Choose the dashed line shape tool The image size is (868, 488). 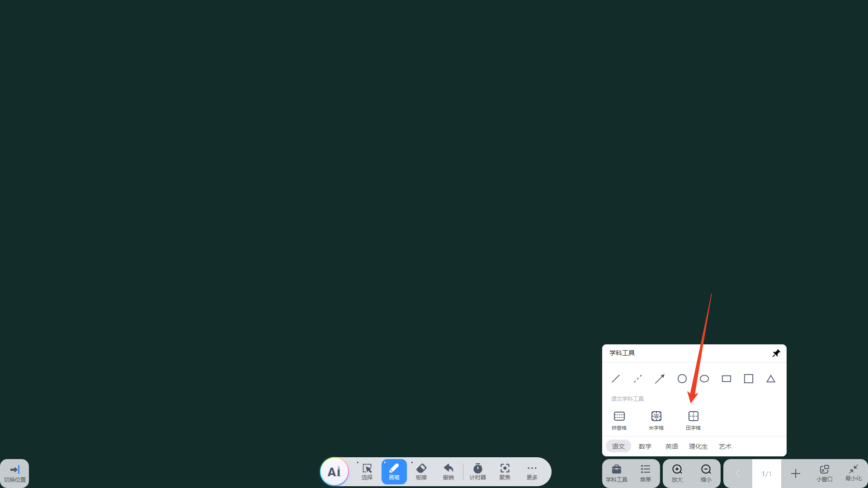click(637, 379)
